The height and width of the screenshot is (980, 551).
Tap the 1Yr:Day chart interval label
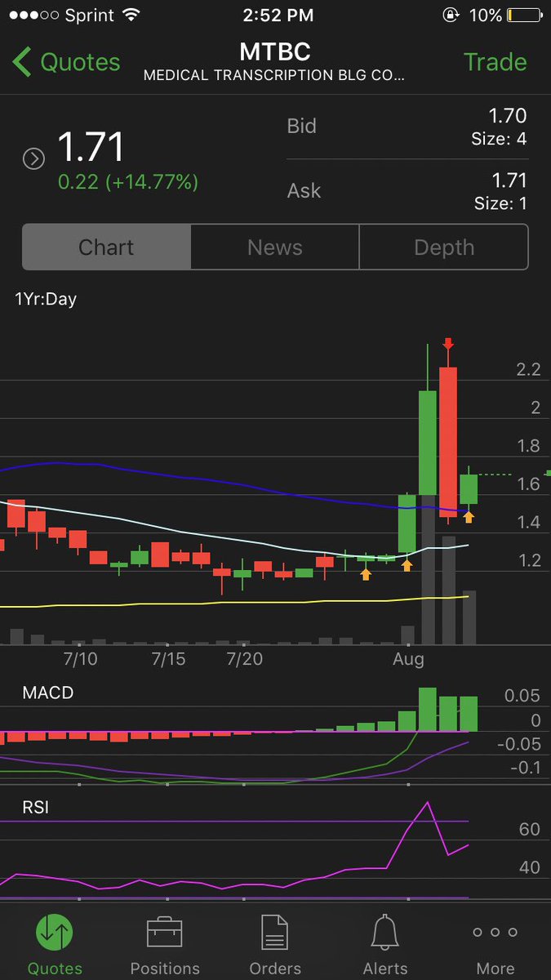46,299
